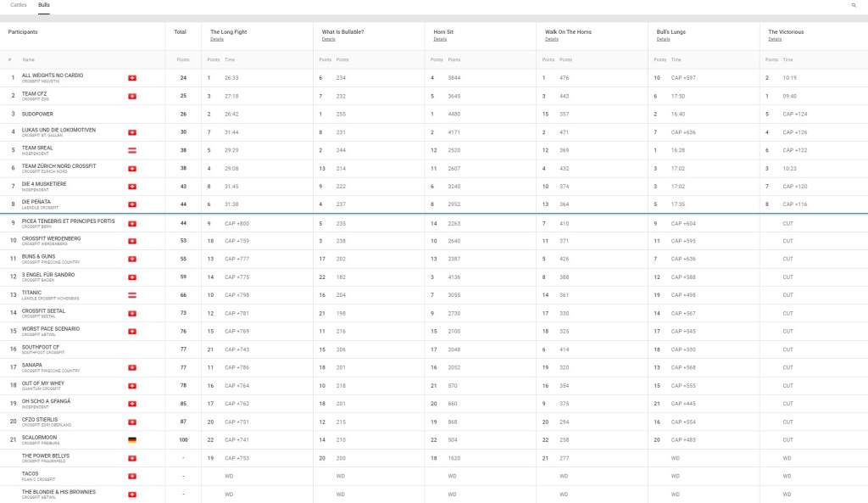
Task: Click Swiss flag next to DIE PEÑATA
Action: point(131,204)
